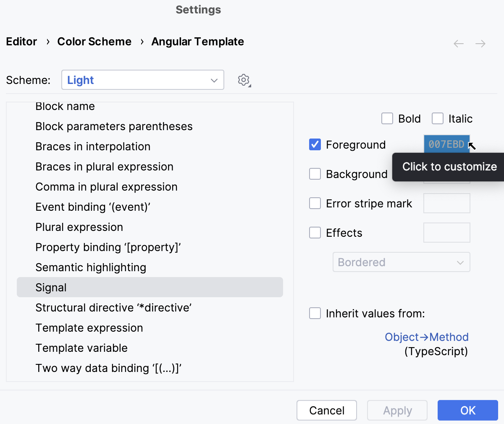Go to Editor in breadcrumbs

21,42
